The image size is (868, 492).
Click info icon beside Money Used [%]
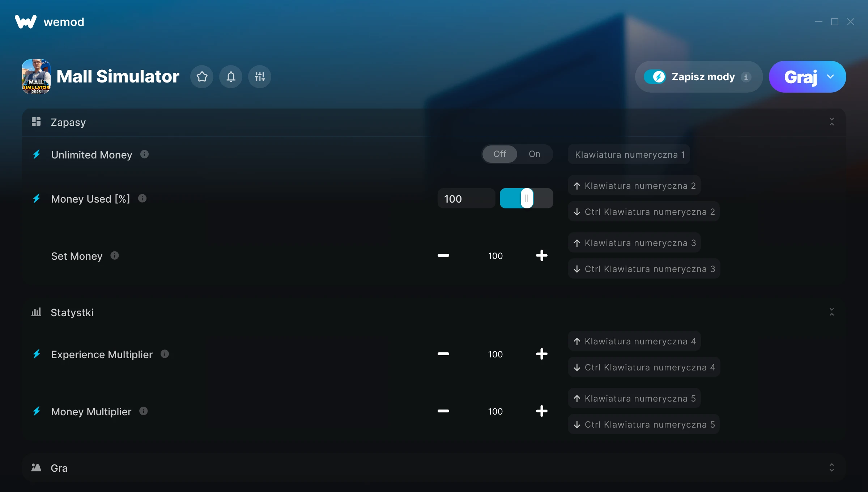(x=142, y=199)
